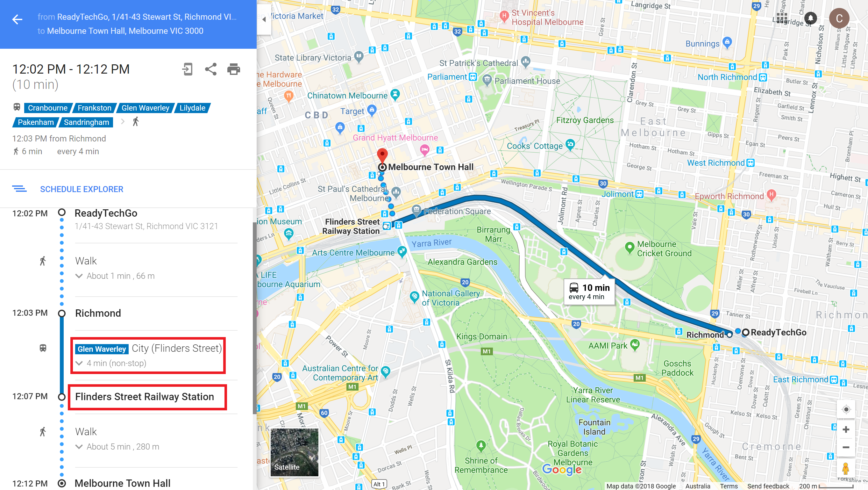This screenshot has height=490, width=868.
Task: Open the Schedule Explorer
Action: (x=82, y=189)
